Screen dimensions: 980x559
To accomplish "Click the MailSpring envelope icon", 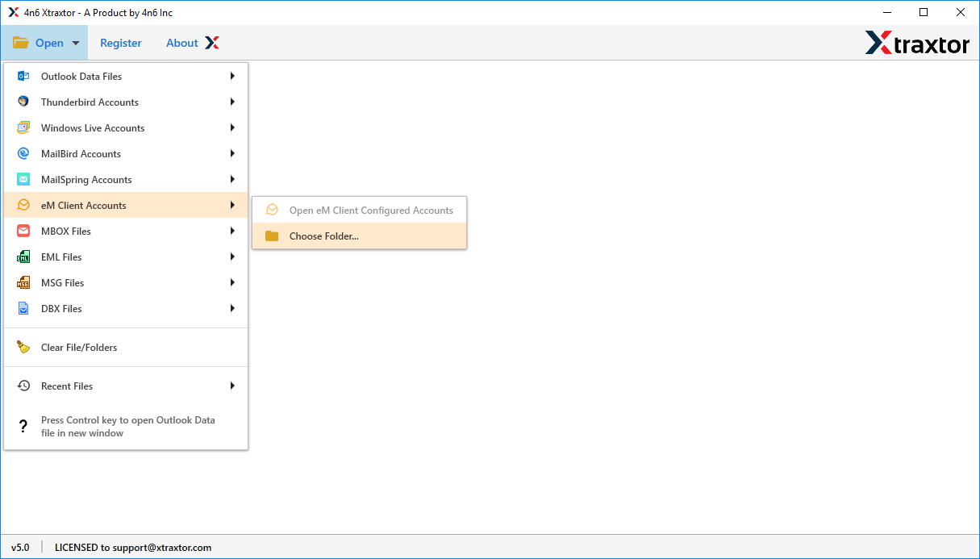I will [23, 180].
